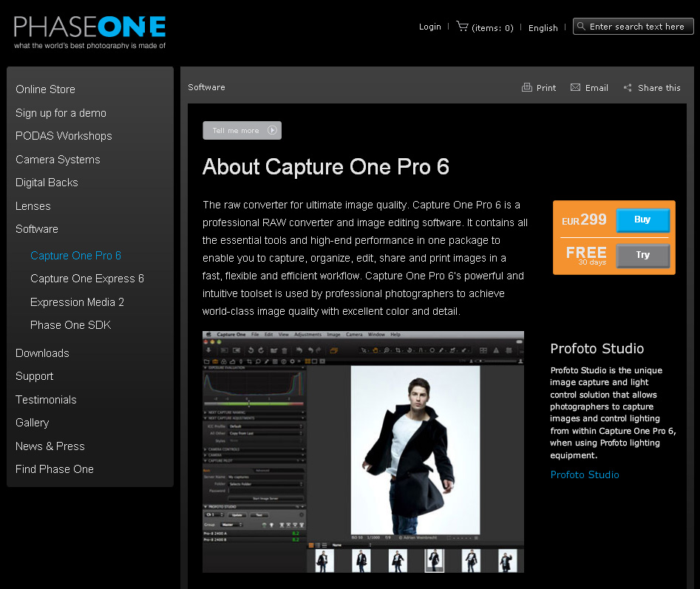Focus the search text field
This screenshot has width=700, height=589.
tap(633, 27)
